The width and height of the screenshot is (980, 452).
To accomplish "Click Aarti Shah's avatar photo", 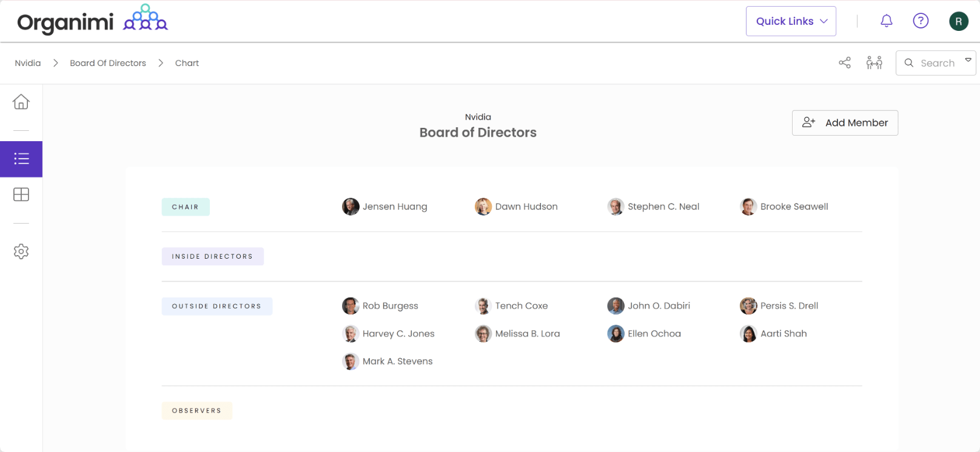I will pos(748,334).
